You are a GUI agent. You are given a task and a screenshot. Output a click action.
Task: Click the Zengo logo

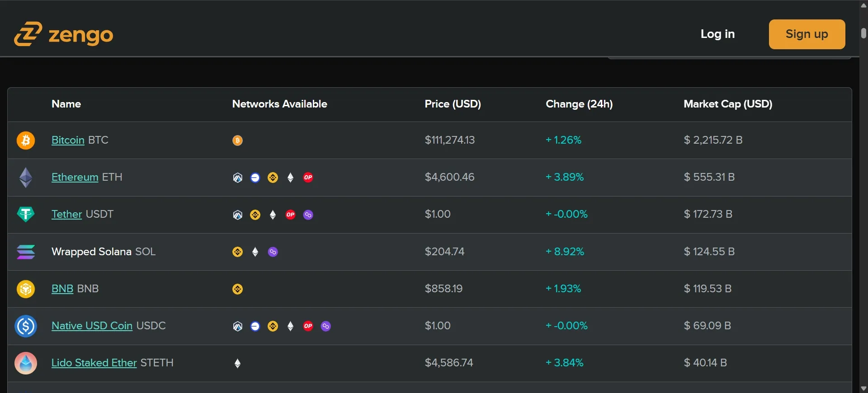(64, 34)
